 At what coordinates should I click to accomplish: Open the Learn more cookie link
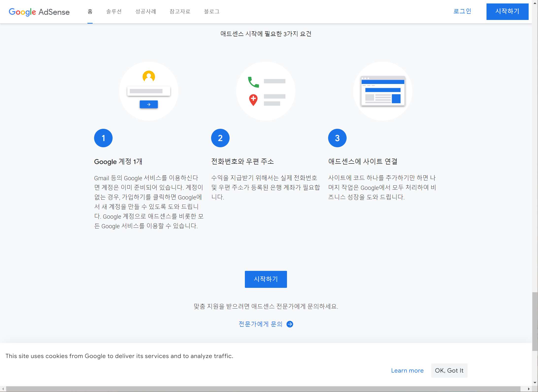tap(407, 371)
